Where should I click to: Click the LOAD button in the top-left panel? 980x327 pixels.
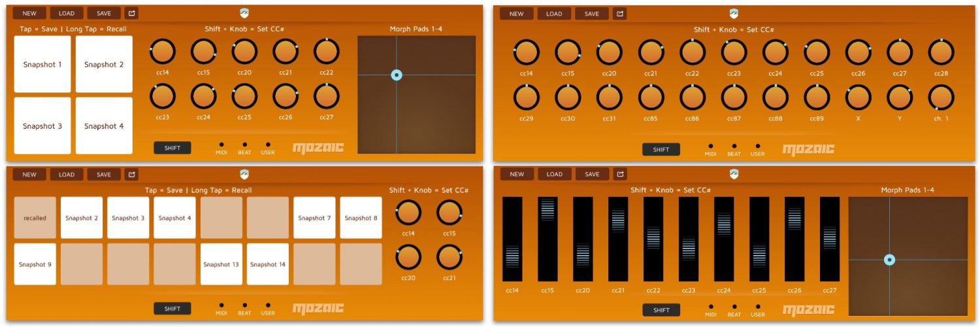point(67,13)
